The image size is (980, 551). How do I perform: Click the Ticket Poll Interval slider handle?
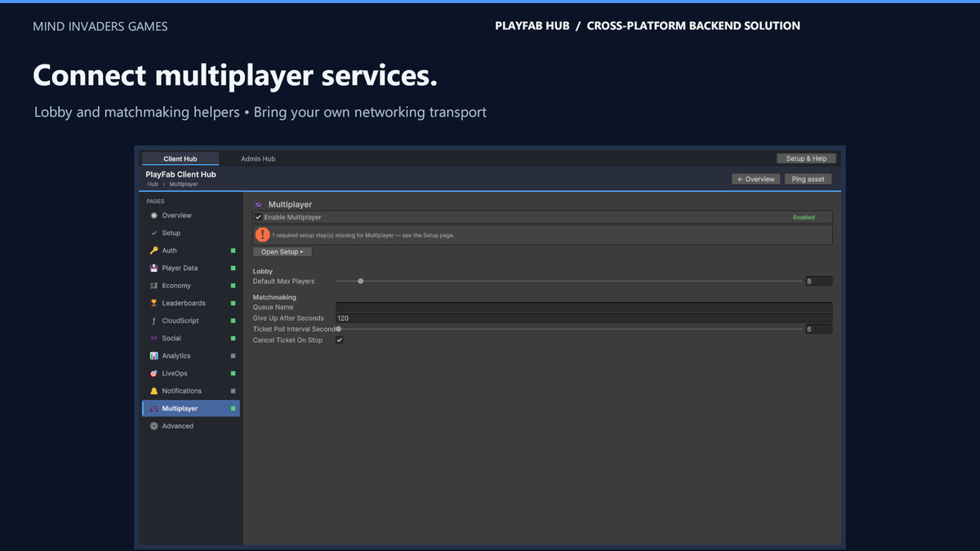click(x=338, y=329)
